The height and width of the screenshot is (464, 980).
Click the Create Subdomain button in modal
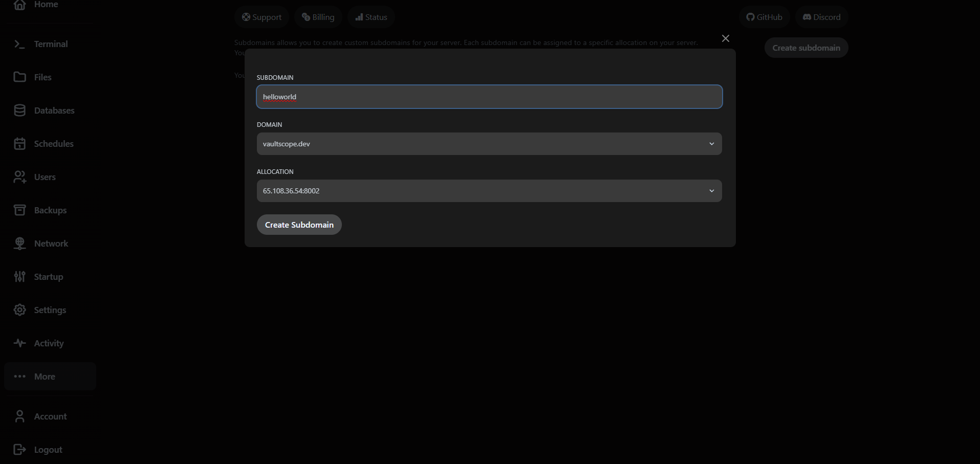coord(299,225)
